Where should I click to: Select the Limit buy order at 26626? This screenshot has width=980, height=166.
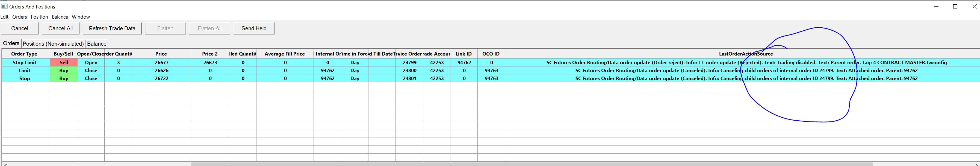pyautogui.click(x=24, y=71)
